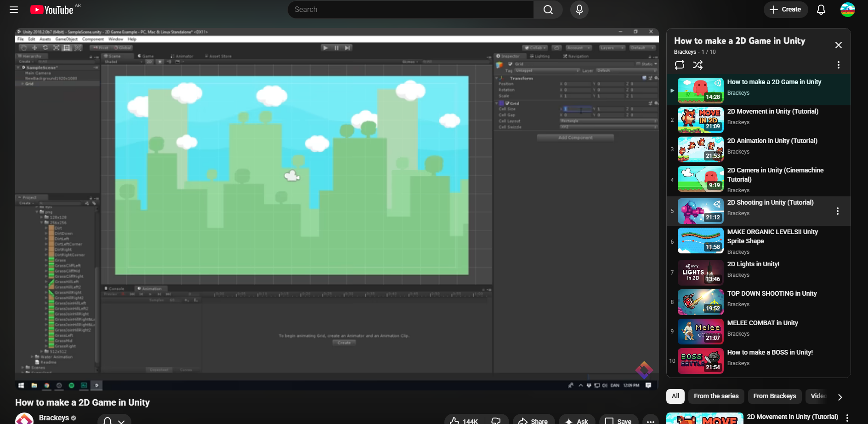Click the Share button
The image size is (868, 424).
pyautogui.click(x=533, y=420)
